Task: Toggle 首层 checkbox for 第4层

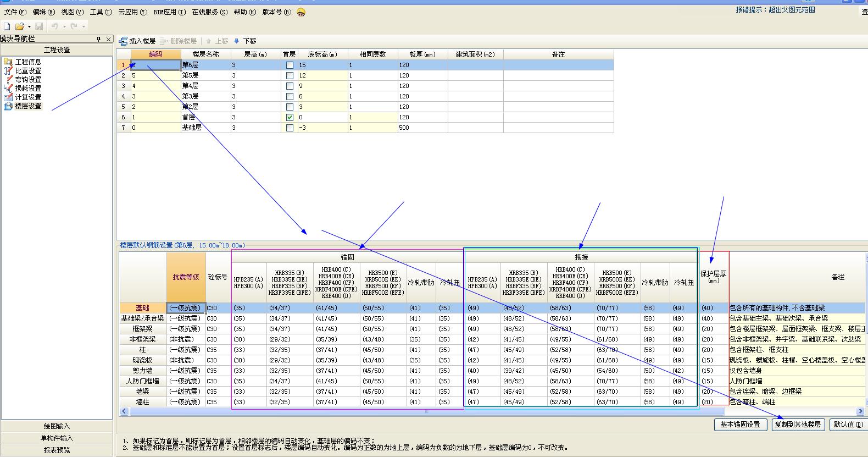Action: point(290,86)
